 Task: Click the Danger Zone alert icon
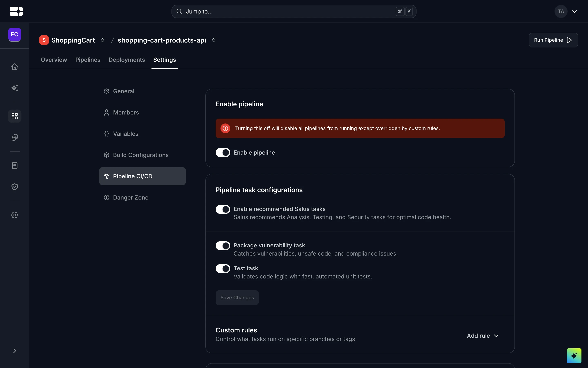click(x=106, y=197)
